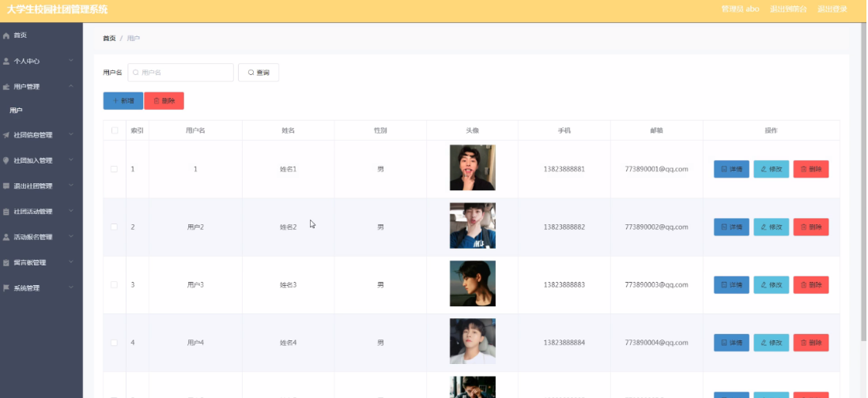This screenshot has height=398, width=868.
Task: Open the 社团信息管理 menu label
Action: tap(33, 135)
